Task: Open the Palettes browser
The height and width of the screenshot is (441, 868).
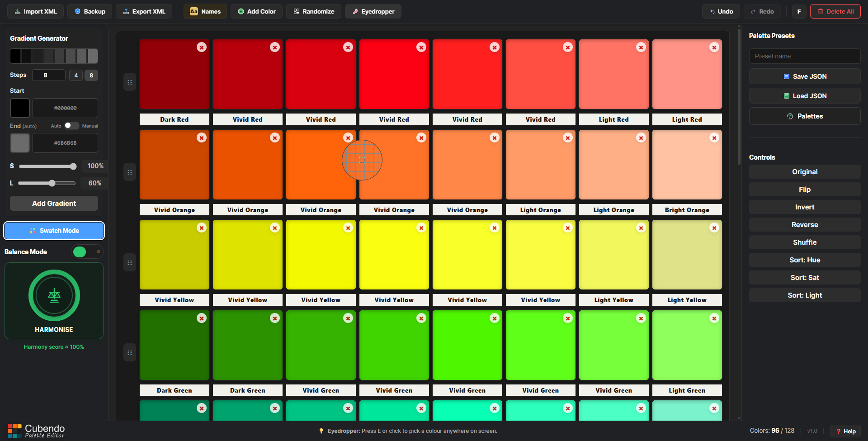Action: tap(804, 116)
